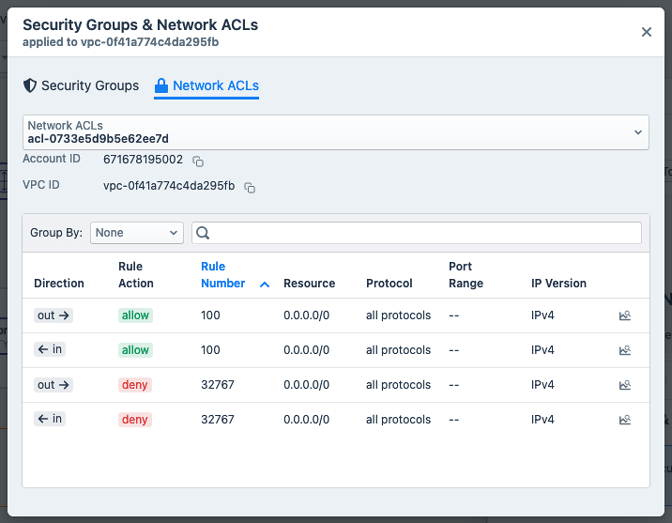This screenshot has width=672, height=523.
Task: Sort by Protocol column header
Action: click(x=389, y=283)
